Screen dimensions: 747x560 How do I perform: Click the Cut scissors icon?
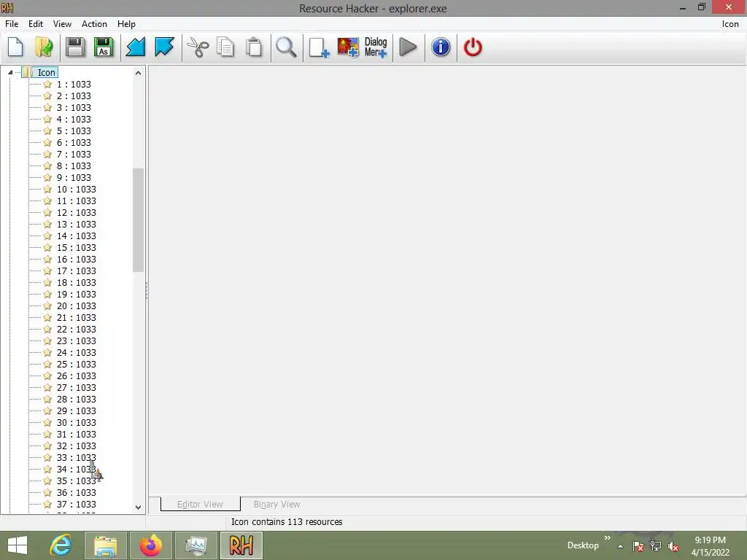pos(198,47)
